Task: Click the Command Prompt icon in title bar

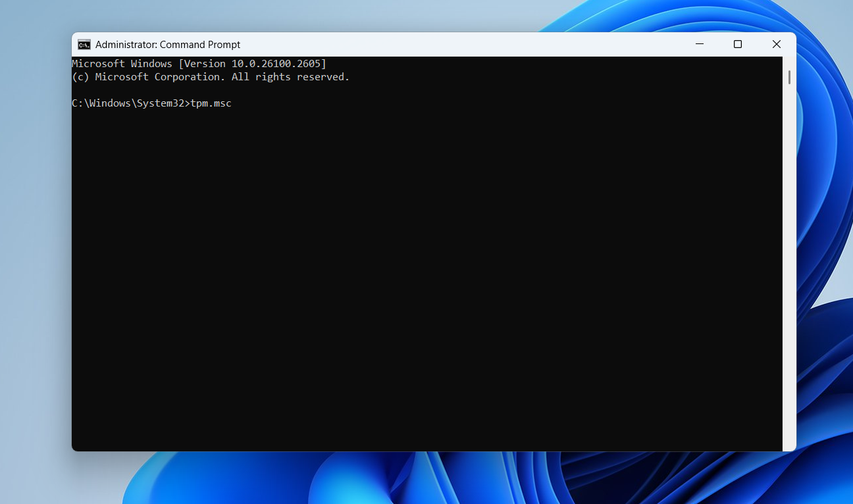Action: point(84,45)
